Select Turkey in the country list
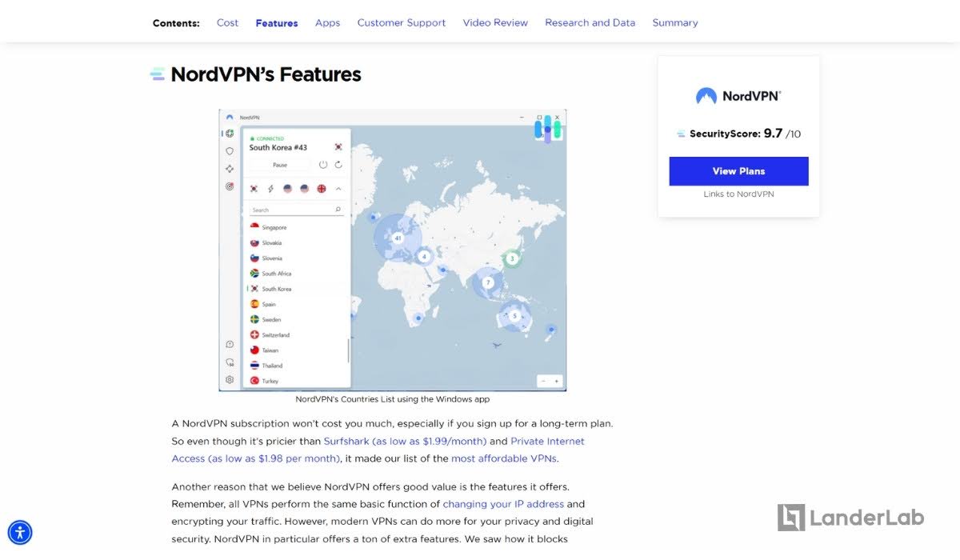The image size is (960, 560). coord(296,381)
